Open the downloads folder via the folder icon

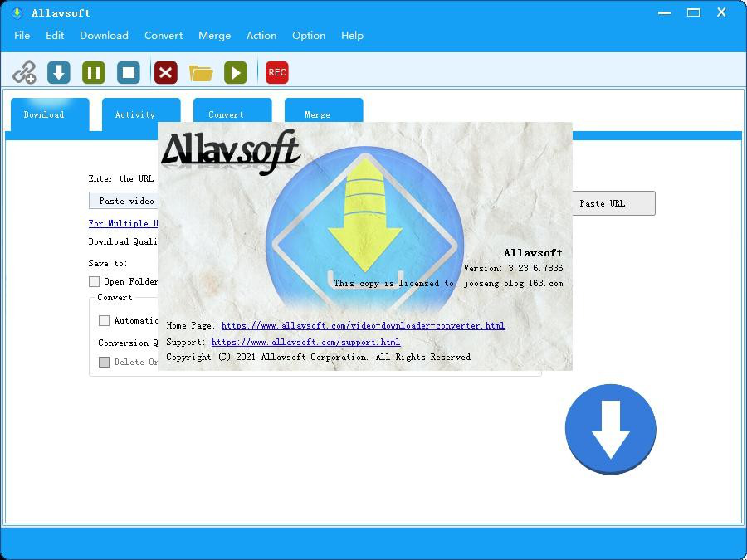(x=201, y=72)
